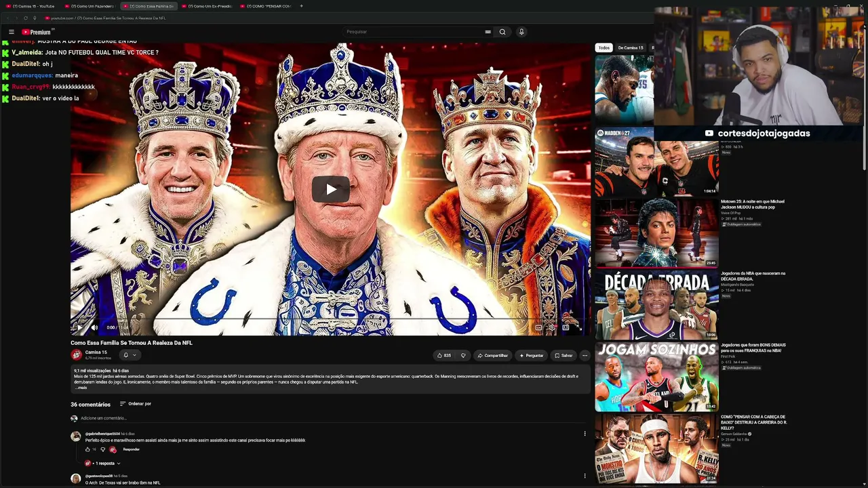
Task: Go to YouTube Premium home logo
Action: pos(37,32)
